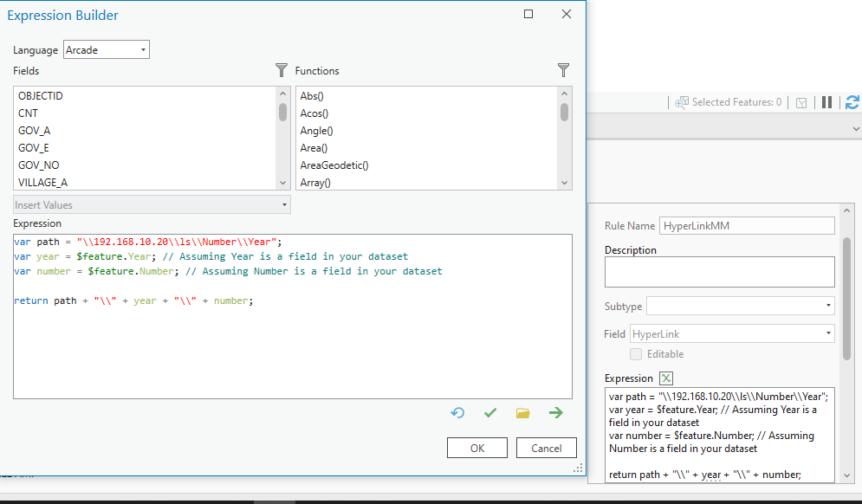Open the Subtype dropdown
The image size is (862, 504).
pos(829,306)
